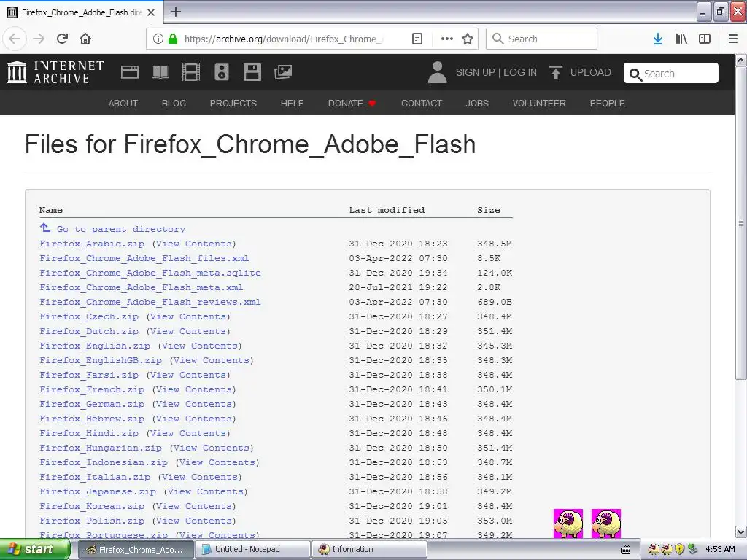Click the upload arrow icon
Viewport: 747px width, 560px height.
coord(555,72)
